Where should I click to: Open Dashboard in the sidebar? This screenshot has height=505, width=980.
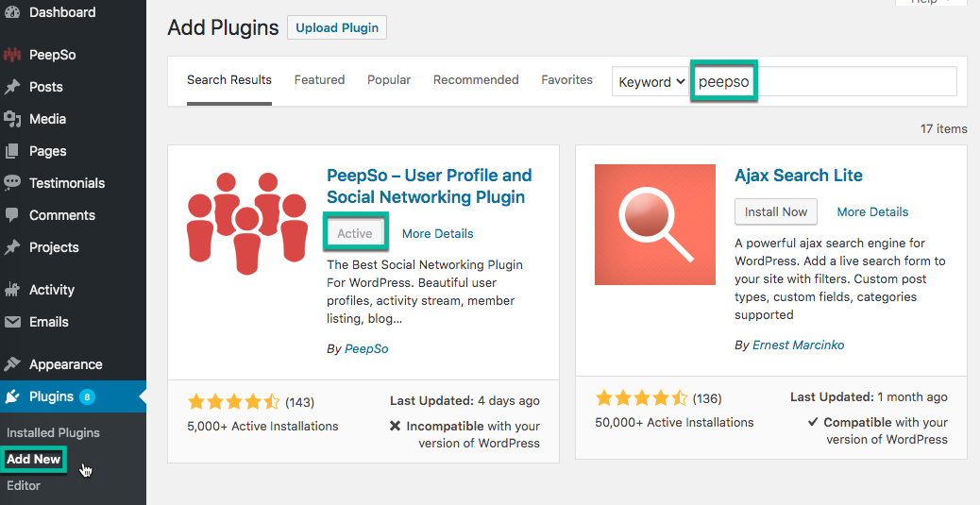[62, 12]
